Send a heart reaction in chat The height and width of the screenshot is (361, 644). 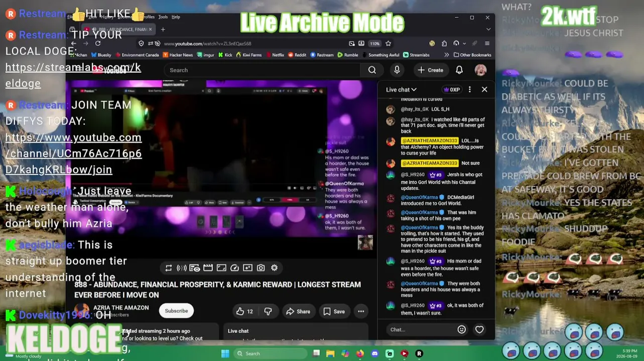coord(479,329)
